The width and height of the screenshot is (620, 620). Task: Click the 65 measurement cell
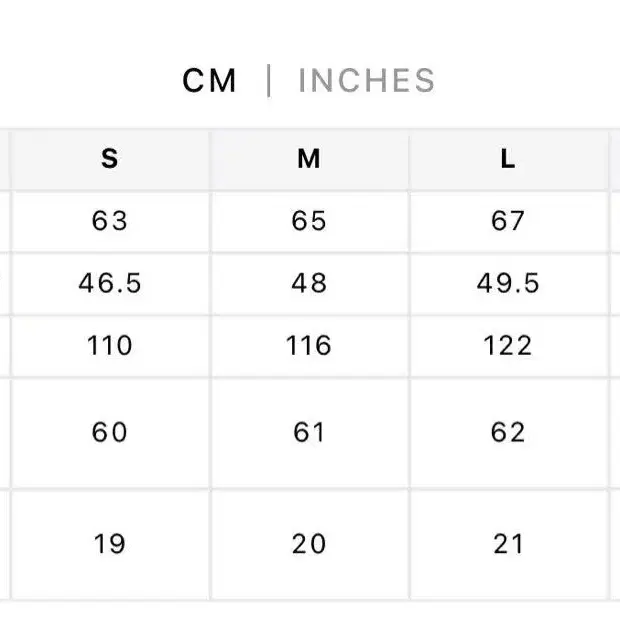click(309, 221)
